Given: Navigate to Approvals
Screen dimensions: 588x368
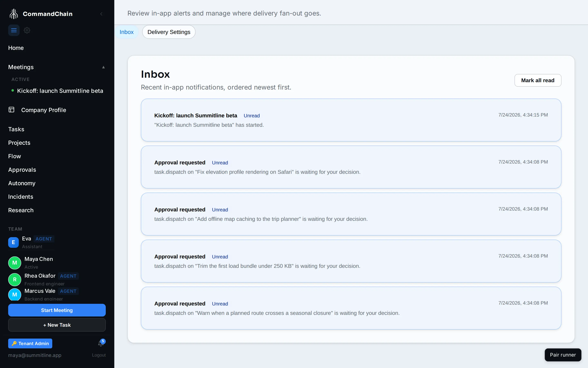Looking at the screenshot, I should point(22,170).
